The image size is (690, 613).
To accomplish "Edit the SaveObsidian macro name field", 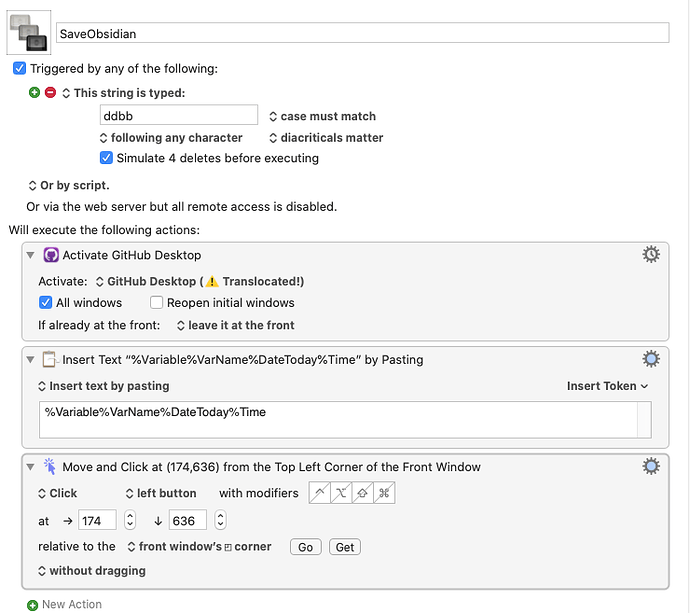I will click(x=363, y=33).
